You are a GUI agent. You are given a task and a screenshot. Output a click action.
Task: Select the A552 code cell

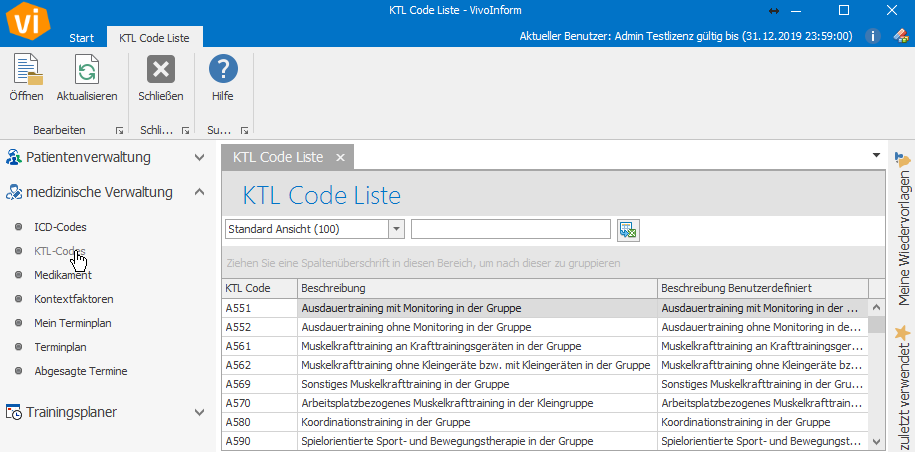tap(259, 327)
